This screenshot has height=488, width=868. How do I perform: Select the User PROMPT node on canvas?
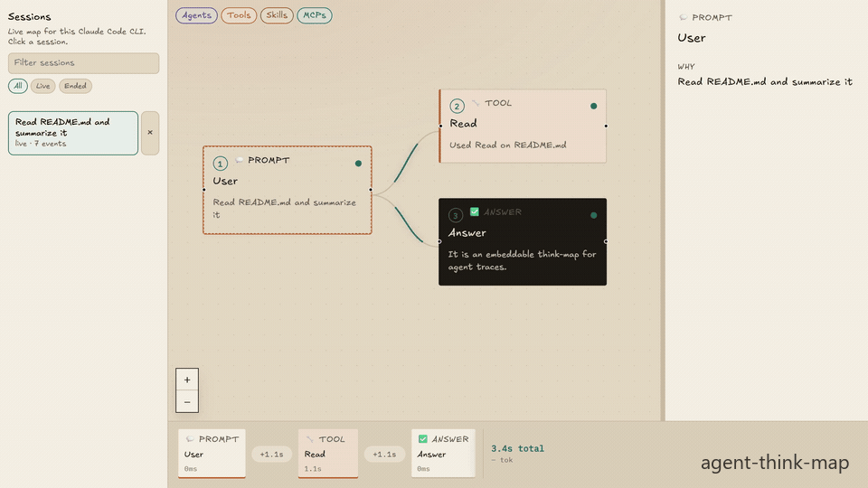pos(288,191)
